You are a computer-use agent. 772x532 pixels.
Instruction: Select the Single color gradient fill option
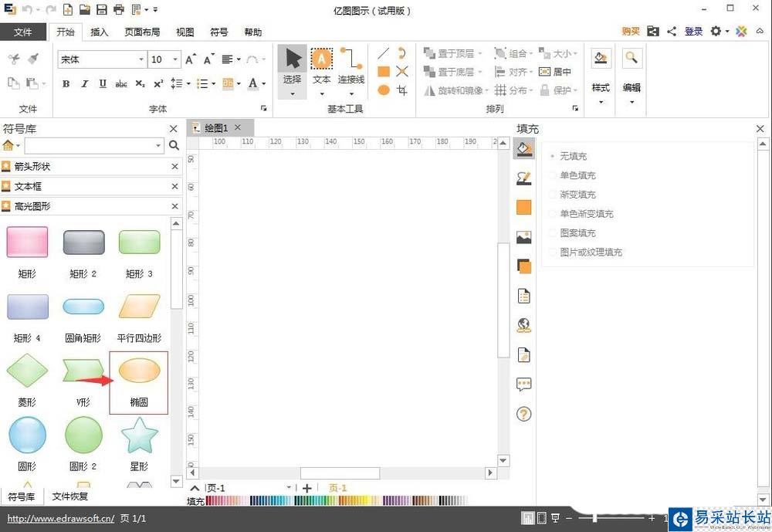pos(581,214)
